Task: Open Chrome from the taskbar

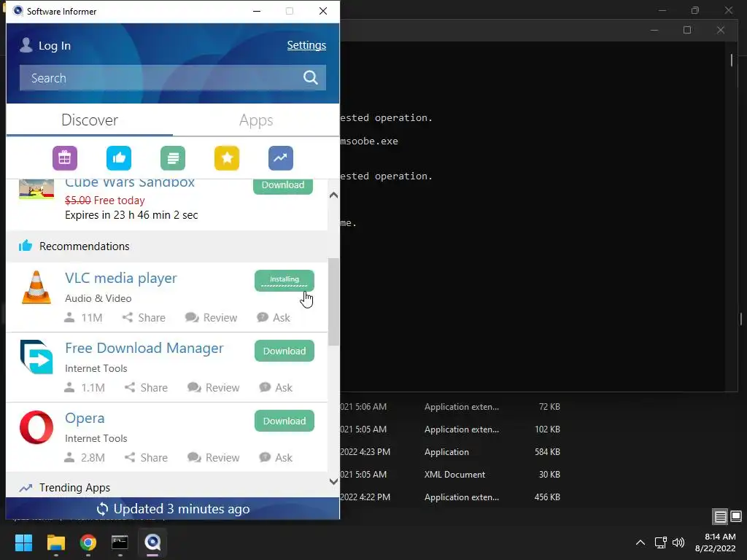Action: [x=88, y=542]
